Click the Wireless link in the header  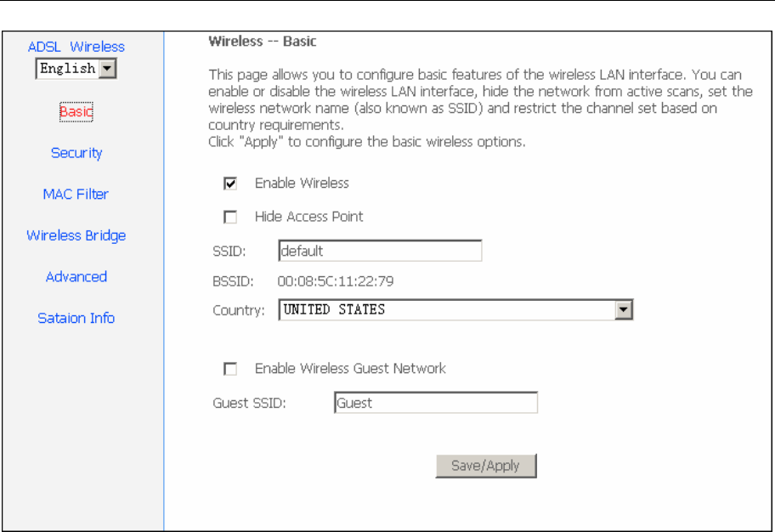(98, 47)
